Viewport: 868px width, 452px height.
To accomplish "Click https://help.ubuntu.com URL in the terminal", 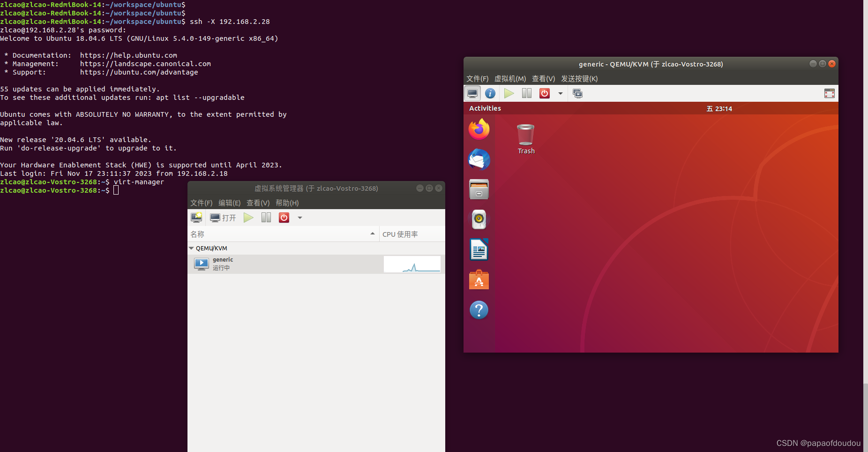I will pyautogui.click(x=128, y=55).
